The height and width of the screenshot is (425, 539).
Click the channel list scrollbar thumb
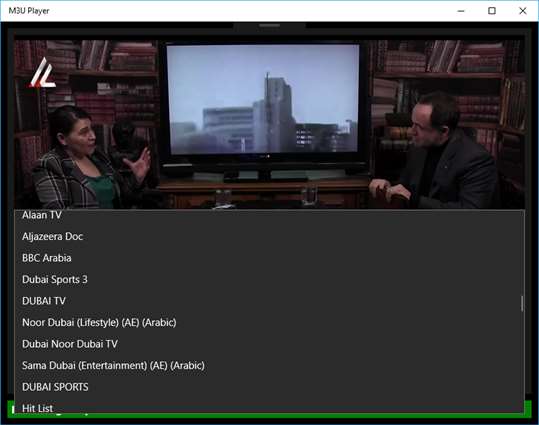522,304
